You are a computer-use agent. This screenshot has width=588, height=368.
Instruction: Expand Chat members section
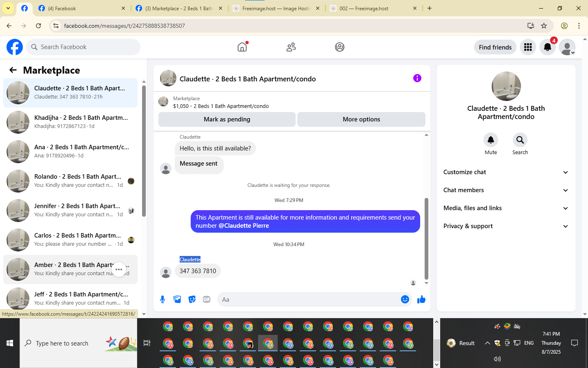coord(506,190)
